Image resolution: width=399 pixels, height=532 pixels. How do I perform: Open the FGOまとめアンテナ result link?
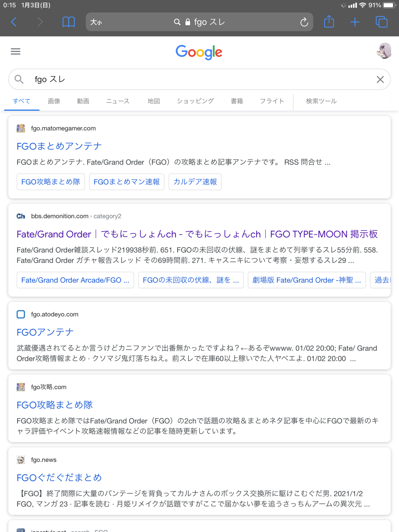tap(59, 146)
